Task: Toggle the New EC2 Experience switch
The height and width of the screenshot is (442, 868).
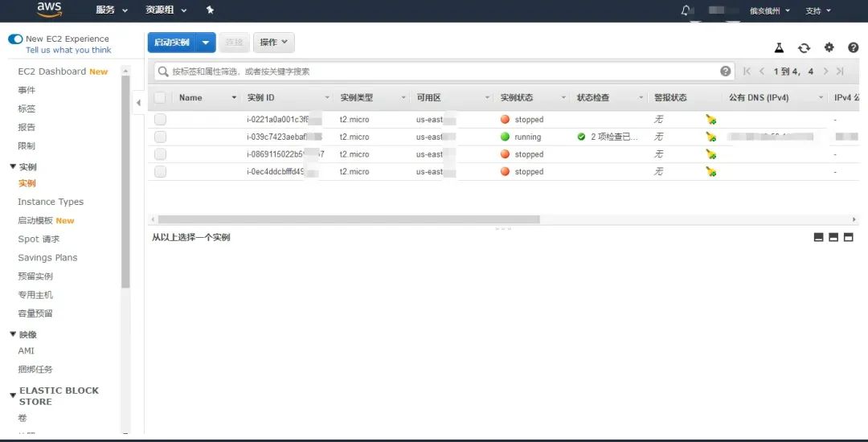Action: coord(15,39)
